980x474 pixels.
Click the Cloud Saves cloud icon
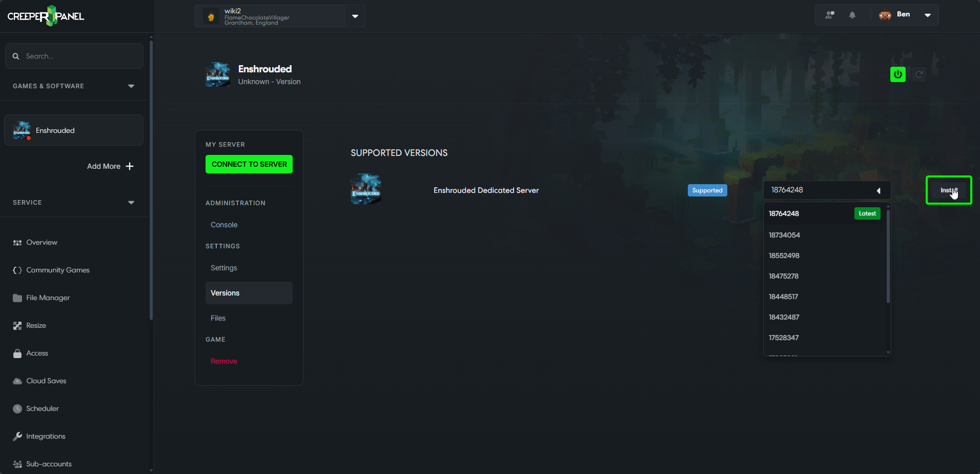[17, 381]
